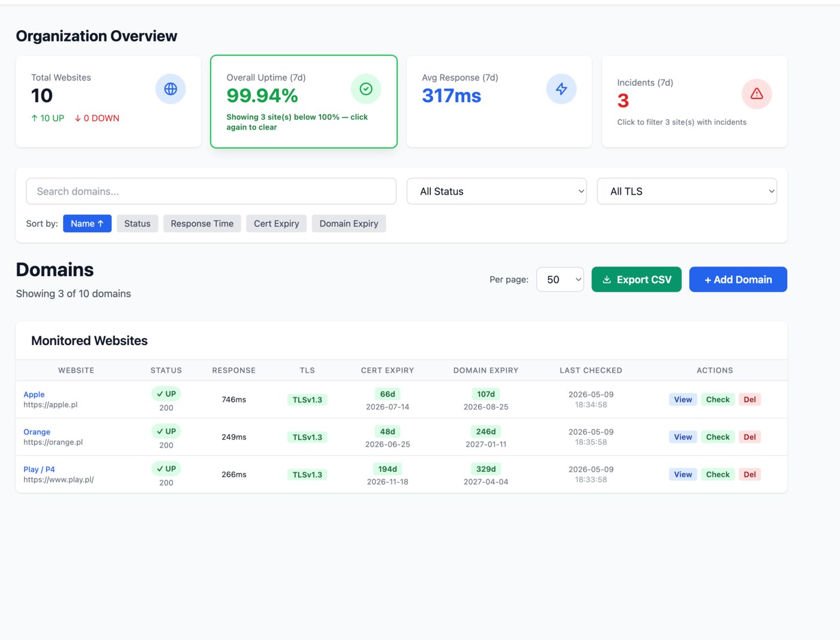Screen dimensions: 840x640
Task: Click the 194d cert expiry badge
Action: click(x=388, y=469)
